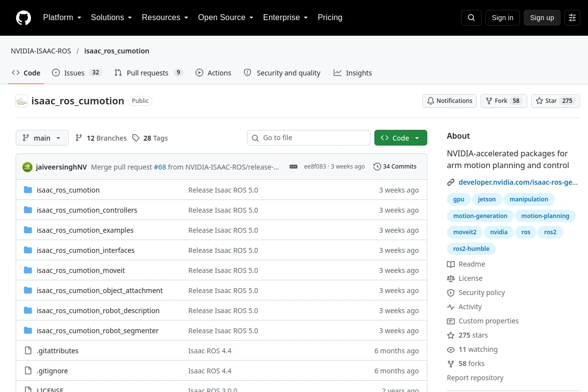Viewport: 588px width, 392px height.
Task: Open pull request #68 link
Action: tap(160, 167)
